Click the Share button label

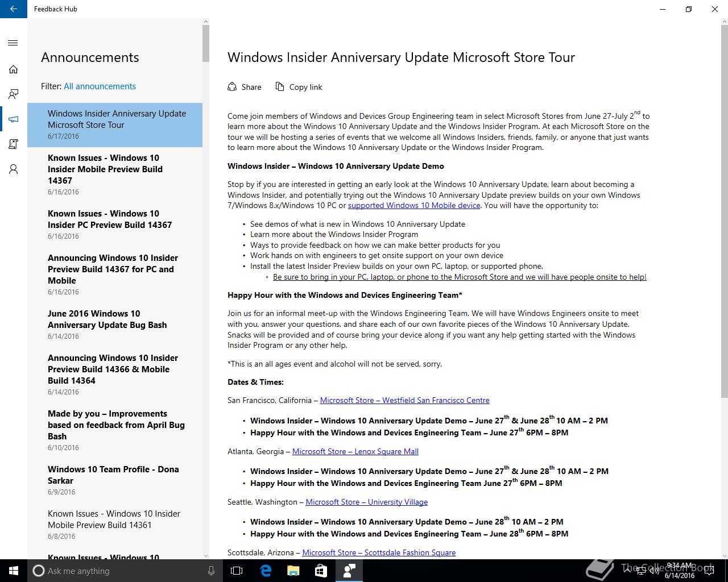tap(251, 87)
